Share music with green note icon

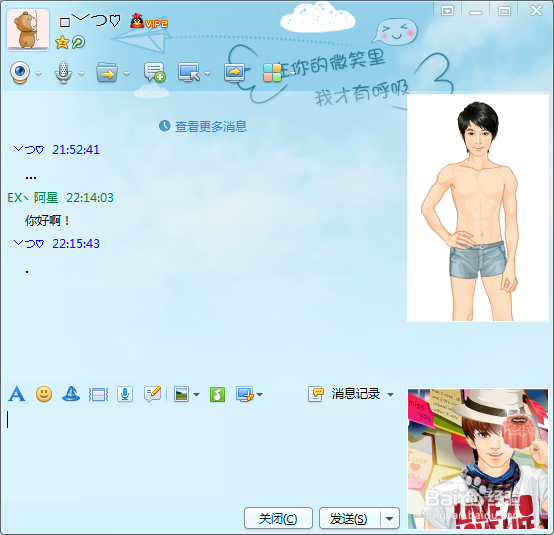click(217, 394)
